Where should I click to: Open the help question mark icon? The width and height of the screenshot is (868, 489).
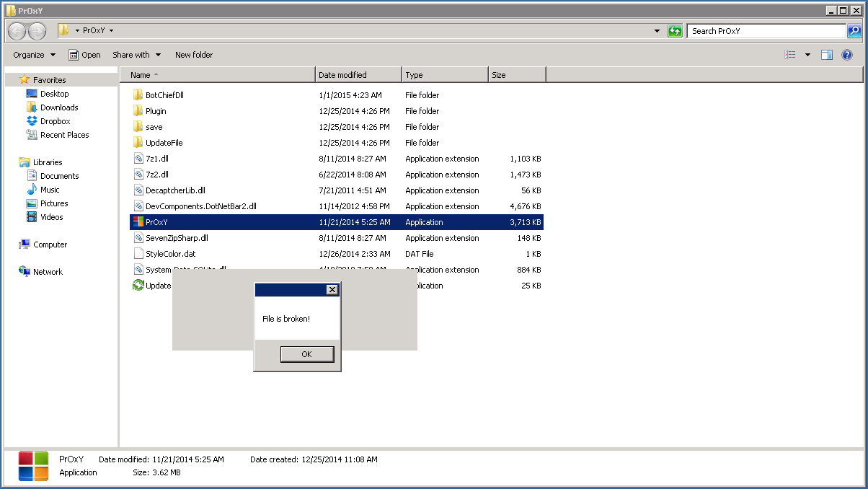pos(847,55)
